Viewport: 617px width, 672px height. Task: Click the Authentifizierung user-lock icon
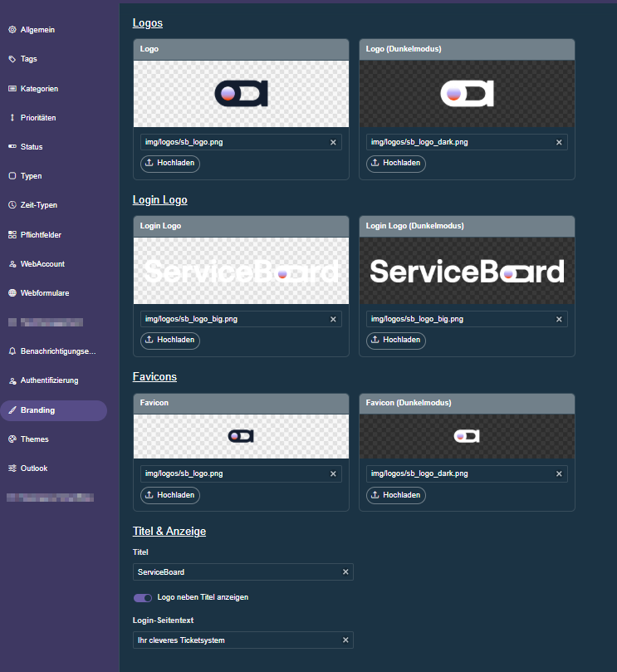pyautogui.click(x=12, y=380)
